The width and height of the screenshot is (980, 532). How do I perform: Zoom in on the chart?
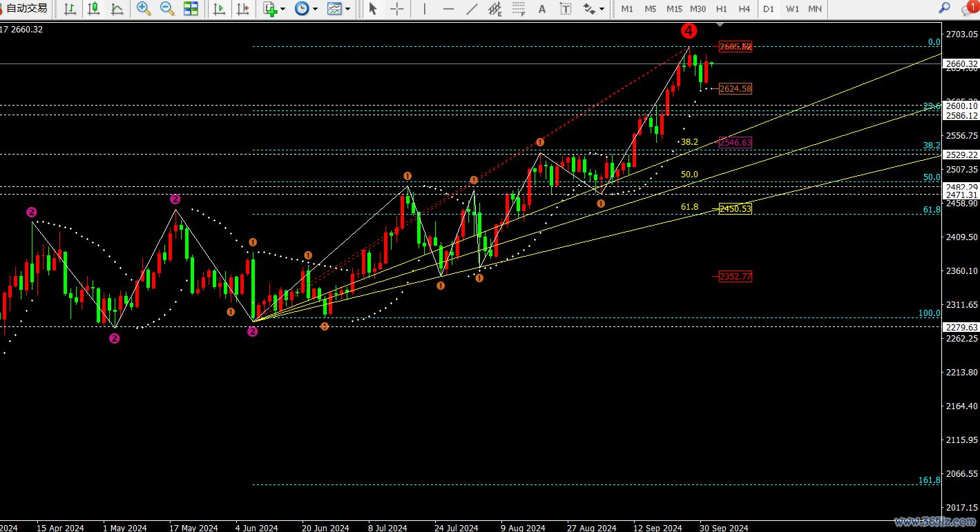pyautogui.click(x=144, y=9)
